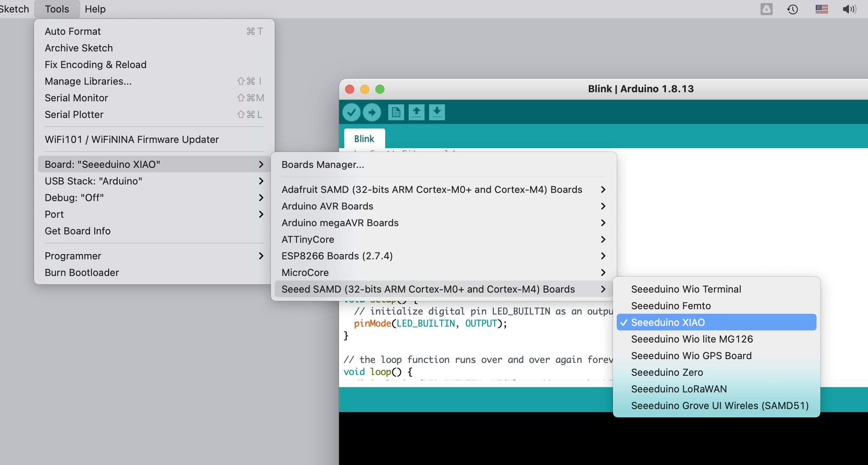Image resolution: width=868 pixels, height=465 pixels.
Task: Expand Seeed SAMD Boards submenu
Action: pos(443,289)
